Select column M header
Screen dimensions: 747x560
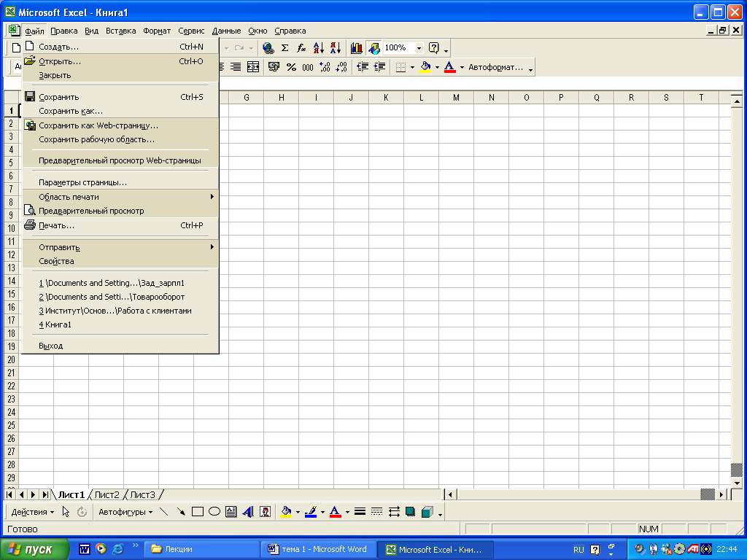456,98
